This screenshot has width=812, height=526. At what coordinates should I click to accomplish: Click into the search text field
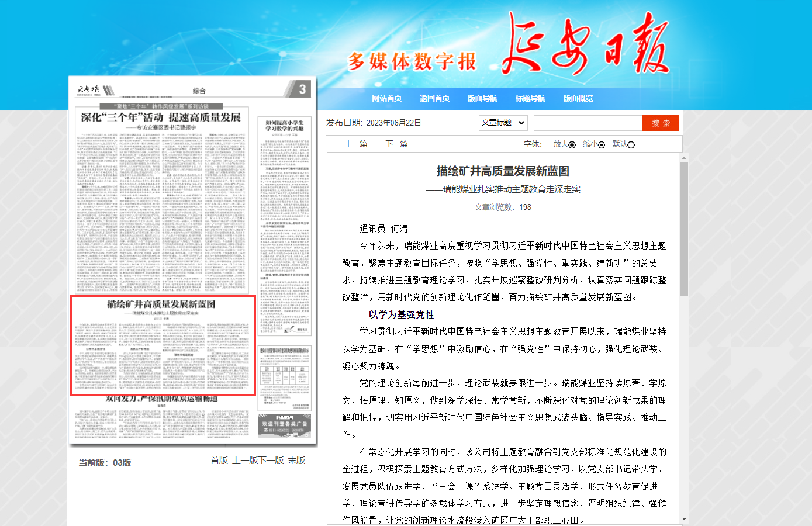point(588,123)
